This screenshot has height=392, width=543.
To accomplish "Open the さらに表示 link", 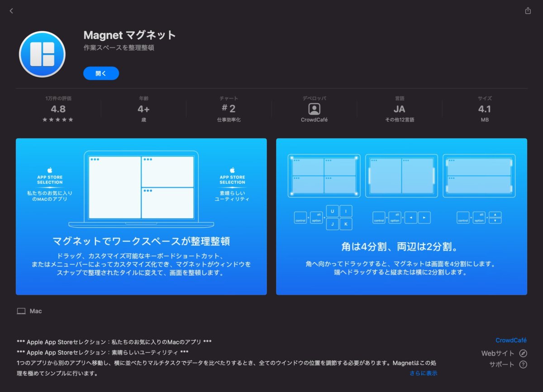I will (x=424, y=373).
